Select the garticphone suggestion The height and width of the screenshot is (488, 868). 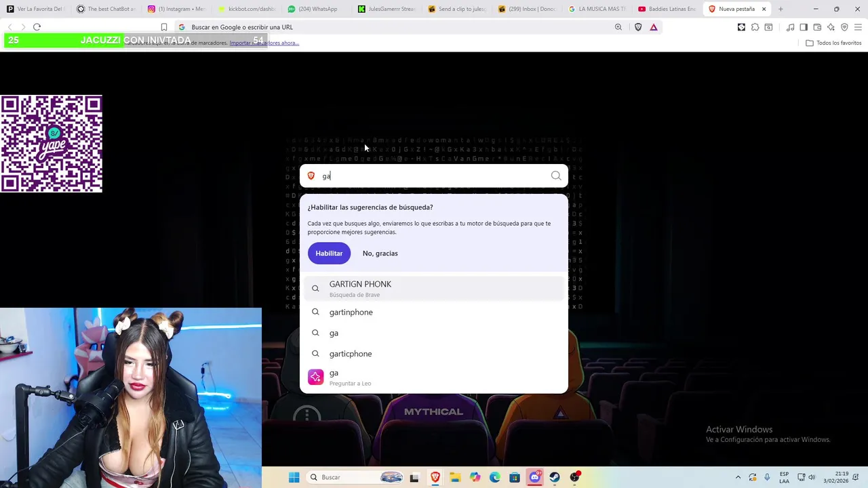[x=434, y=354]
